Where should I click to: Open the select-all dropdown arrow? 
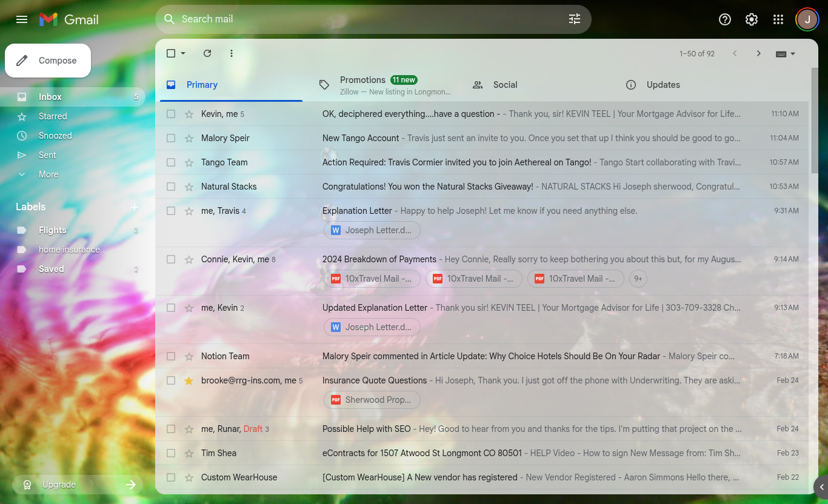(x=183, y=53)
